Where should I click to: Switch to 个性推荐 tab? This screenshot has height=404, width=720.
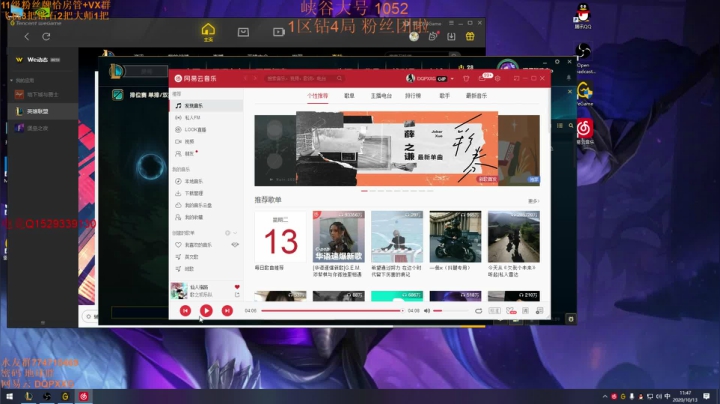317,96
